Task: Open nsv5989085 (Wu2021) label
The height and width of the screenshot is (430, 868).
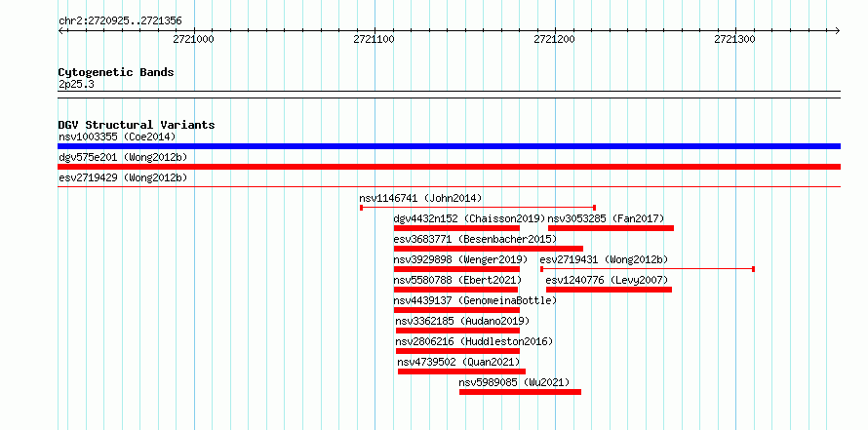Action: pyautogui.click(x=514, y=382)
